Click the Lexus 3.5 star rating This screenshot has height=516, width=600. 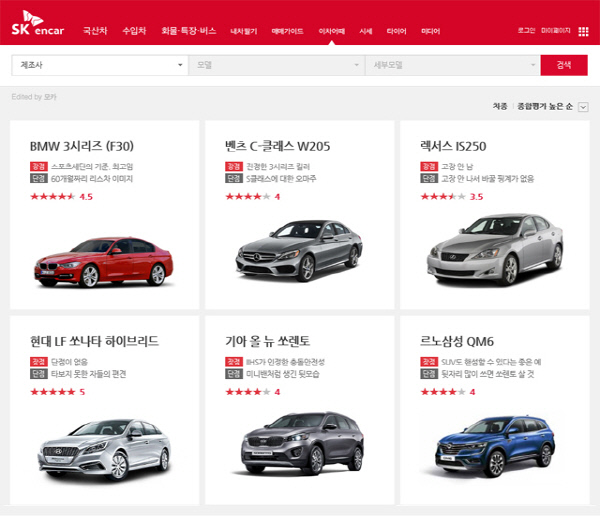452,197
